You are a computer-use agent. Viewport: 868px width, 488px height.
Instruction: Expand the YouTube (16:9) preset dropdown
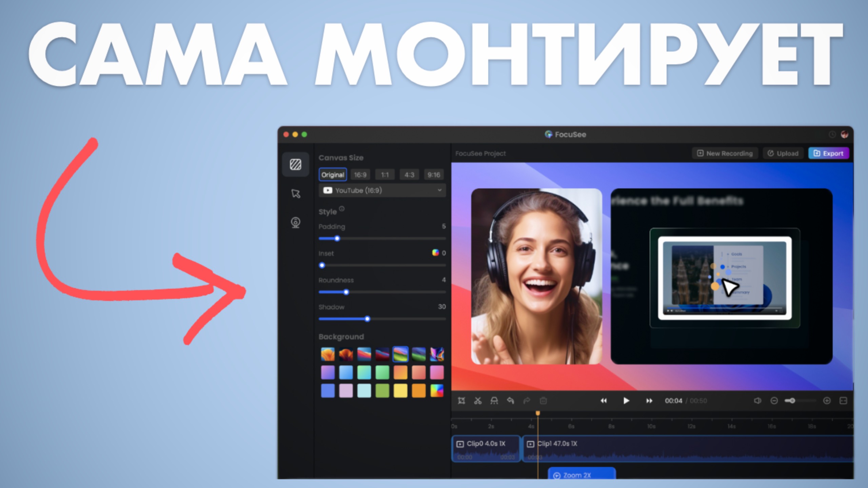382,190
